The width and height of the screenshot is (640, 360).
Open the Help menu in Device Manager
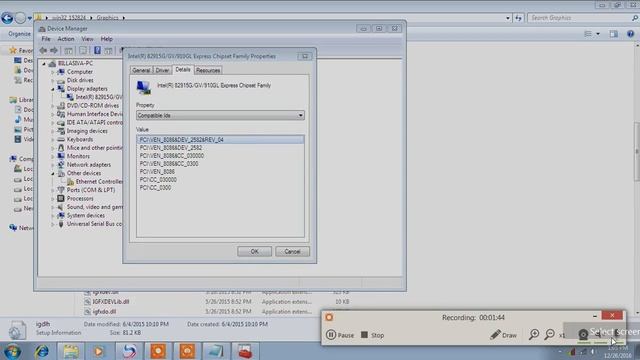coord(107,39)
